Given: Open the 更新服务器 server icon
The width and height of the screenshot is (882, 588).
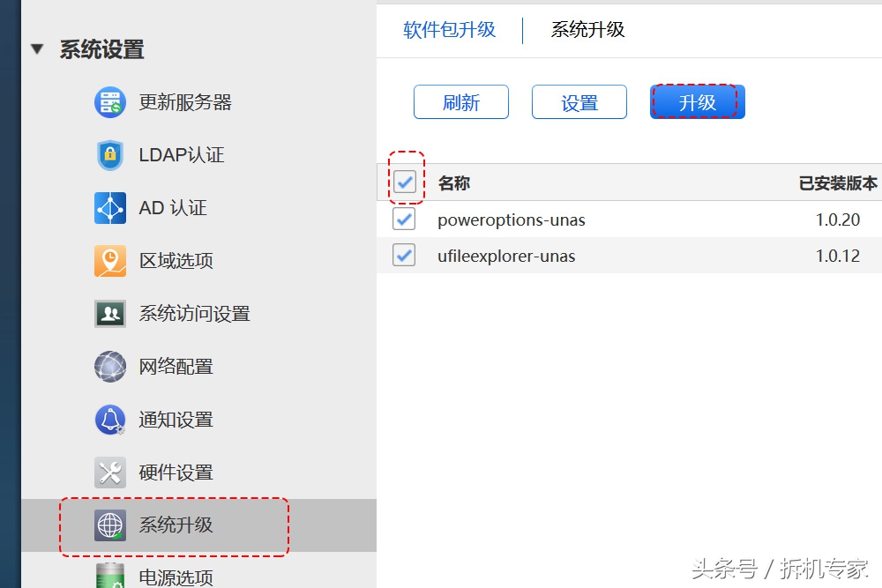Looking at the screenshot, I should (x=109, y=102).
